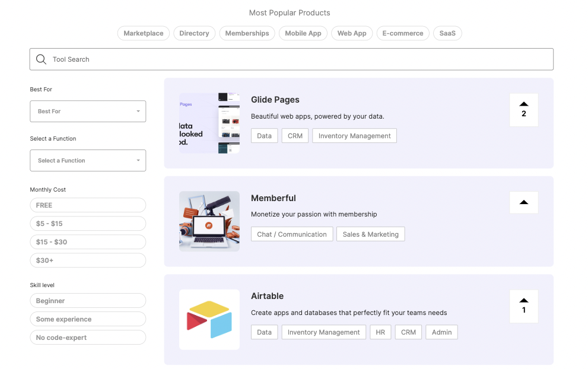Select the Web App category
Screen dimensions: 588x369
click(x=352, y=33)
